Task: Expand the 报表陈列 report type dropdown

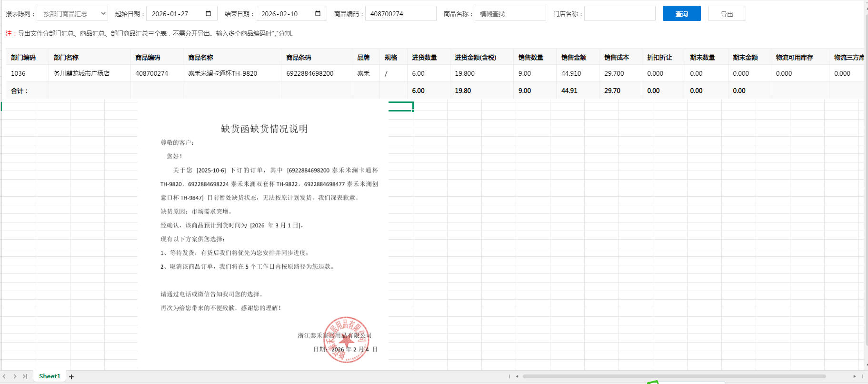Action: tap(72, 14)
